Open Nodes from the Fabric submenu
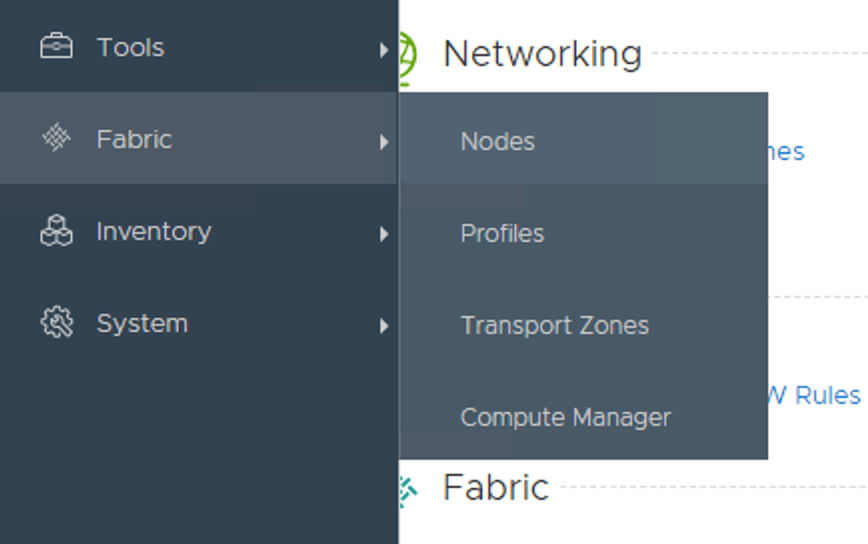 click(x=497, y=141)
